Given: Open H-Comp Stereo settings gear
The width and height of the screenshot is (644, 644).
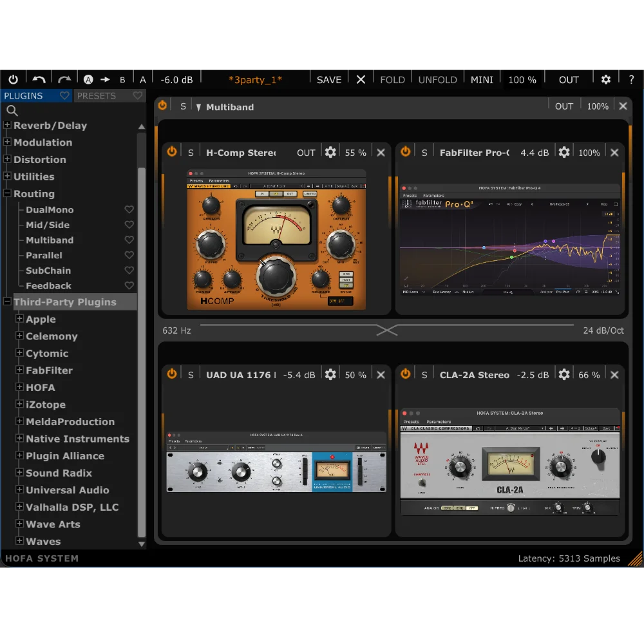Looking at the screenshot, I should coord(330,153).
